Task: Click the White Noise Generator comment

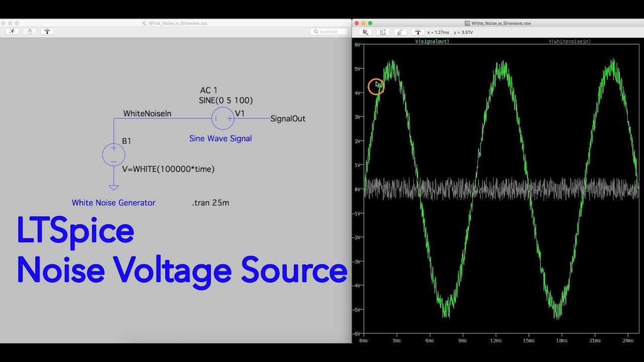Action: [x=114, y=203]
